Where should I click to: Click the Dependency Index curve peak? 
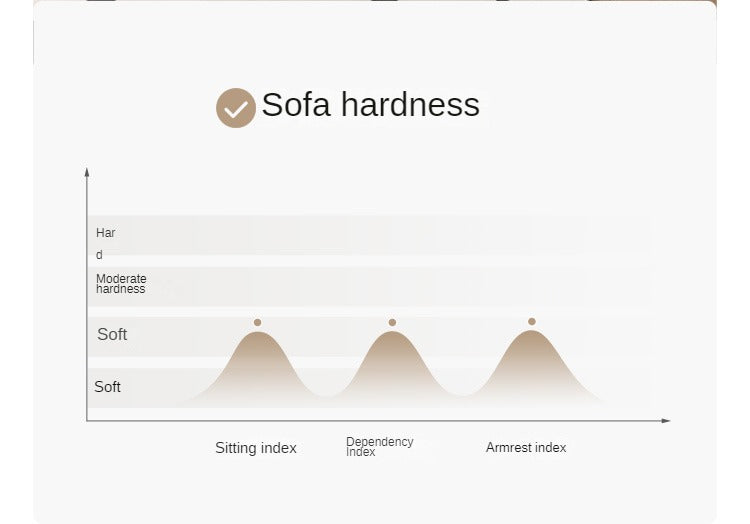point(393,336)
